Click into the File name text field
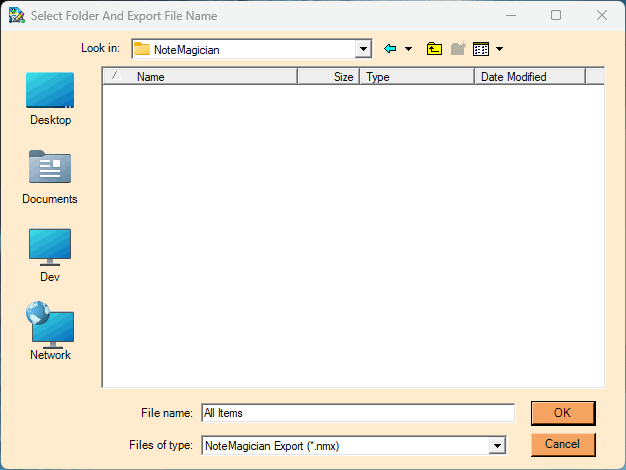The image size is (626, 470). pyautogui.click(x=357, y=413)
